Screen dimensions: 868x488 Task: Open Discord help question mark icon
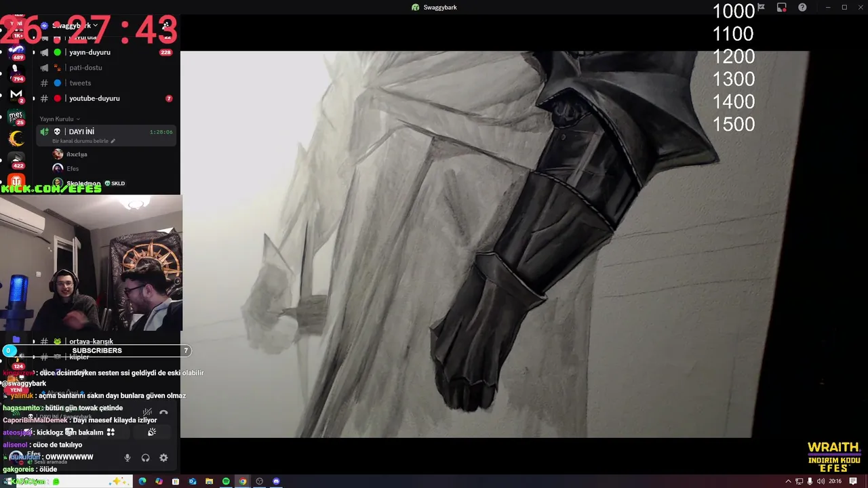(802, 7)
